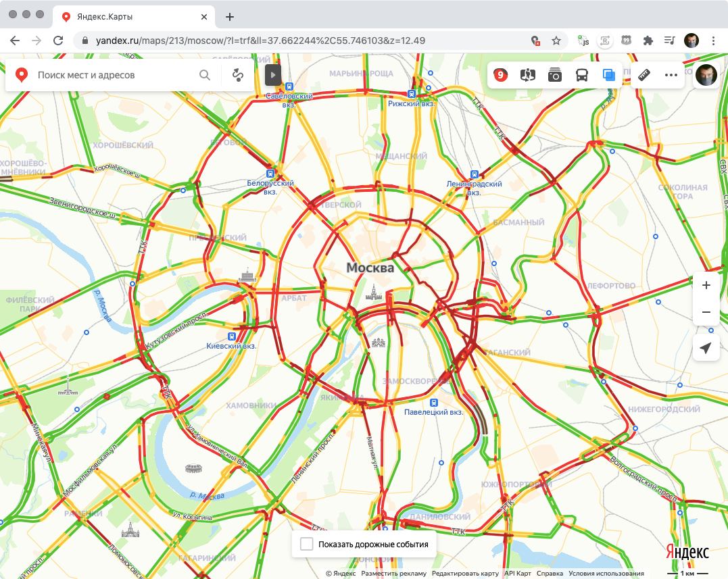Open a new browser tab

(x=229, y=17)
